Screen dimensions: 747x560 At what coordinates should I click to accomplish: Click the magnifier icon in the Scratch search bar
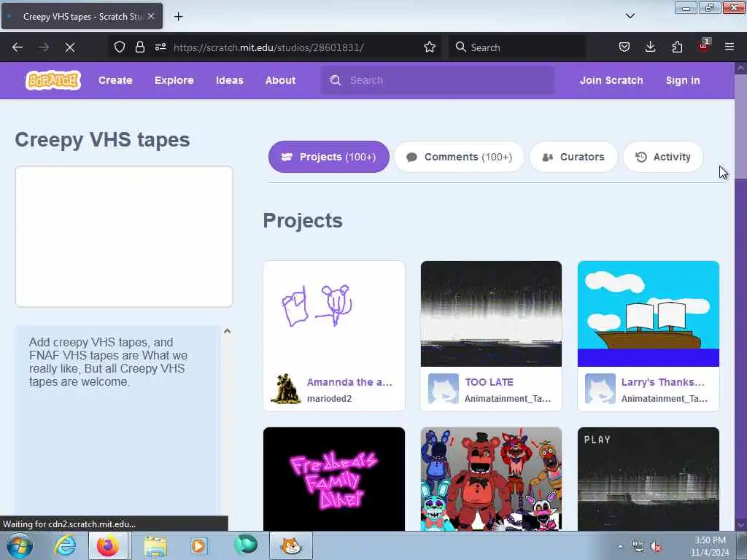click(x=336, y=80)
